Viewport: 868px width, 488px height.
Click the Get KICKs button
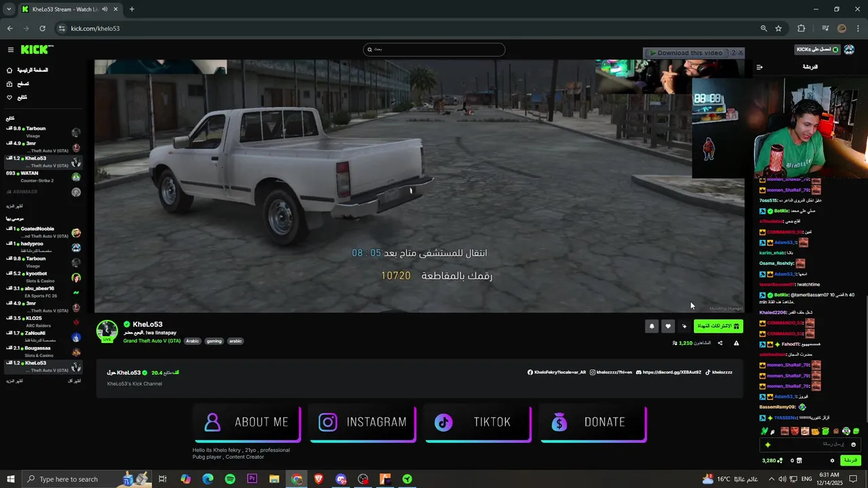pos(817,49)
